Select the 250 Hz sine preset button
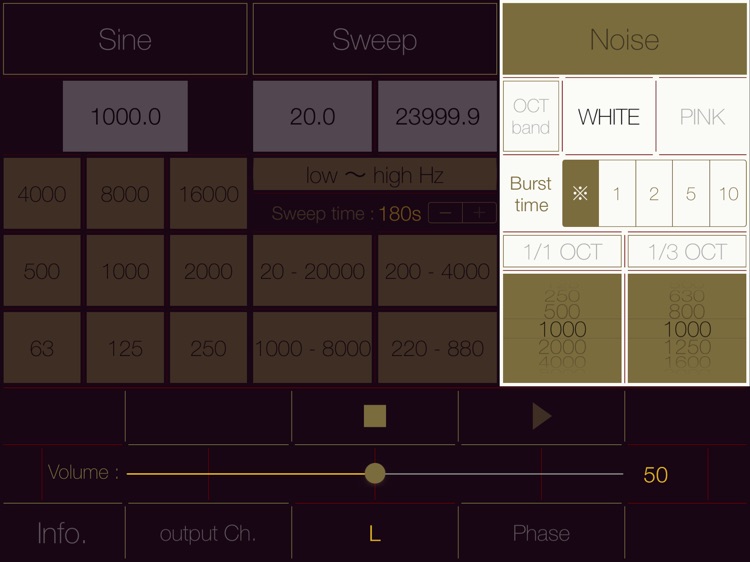This screenshot has height=562, width=750. [209, 348]
